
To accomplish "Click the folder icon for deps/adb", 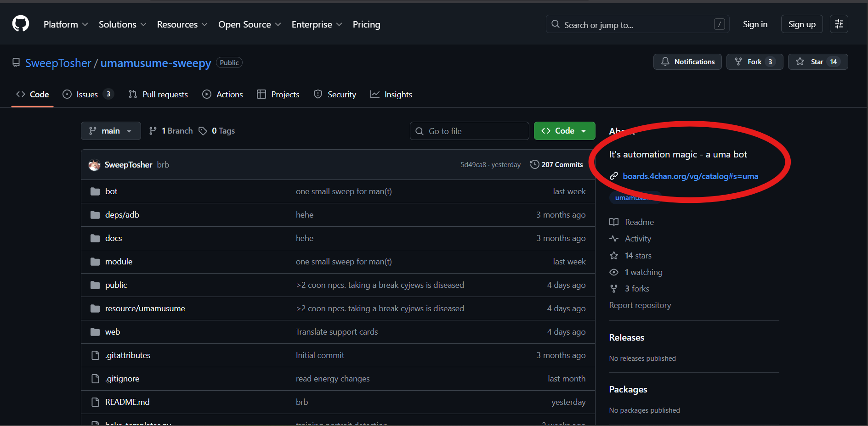I will click(95, 215).
